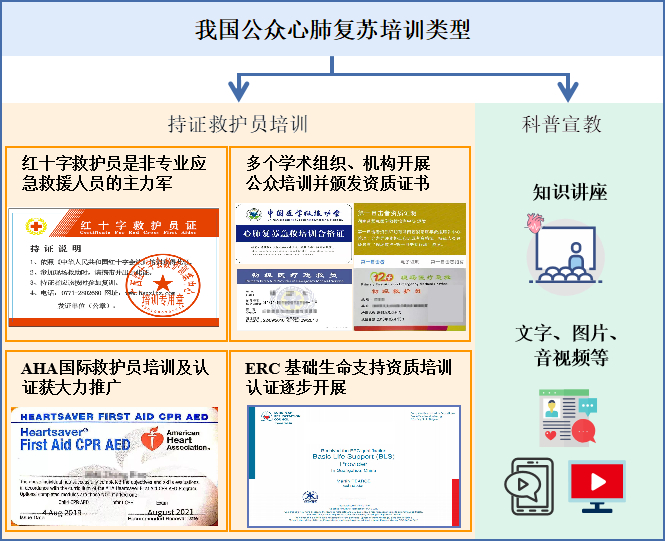This screenshot has height=541, width=665.
Task: Select the 科普宣教 heading
Action: point(568,124)
